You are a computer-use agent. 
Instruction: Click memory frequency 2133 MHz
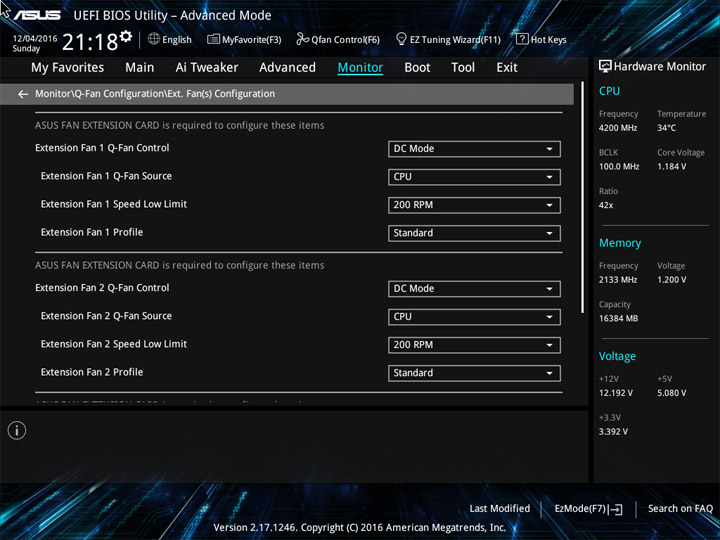[618, 280]
